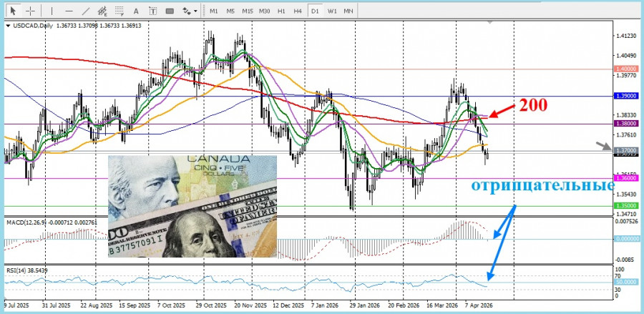Click the RSI 70 scale value

[x=619, y=276]
